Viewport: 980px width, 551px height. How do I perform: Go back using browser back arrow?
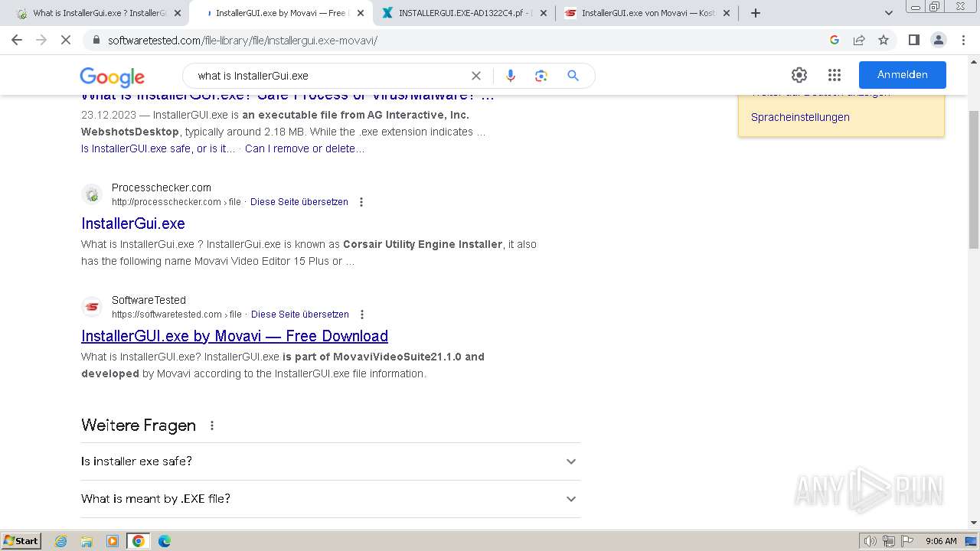(17, 40)
